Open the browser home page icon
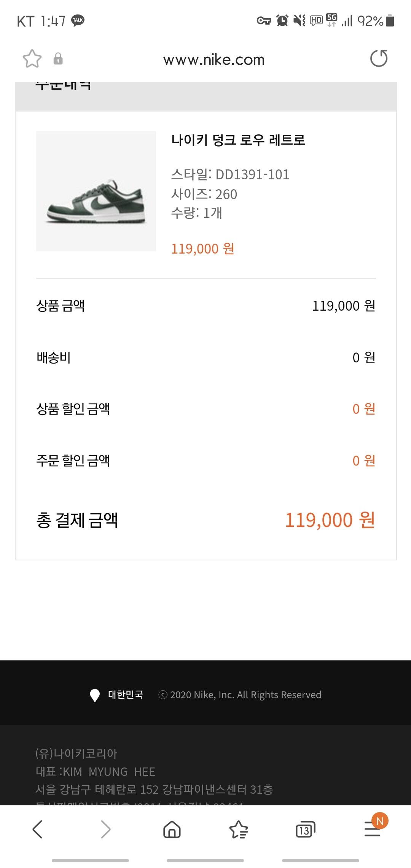Image resolution: width=411 pixels, height=868 pixels. pos(172,829)
